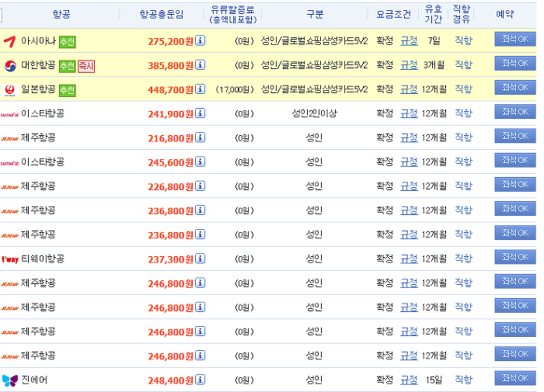The image size is (544, 392).
Task: Click the Jin Air (진에어) butterfly logo
Action: pos(9,380)
